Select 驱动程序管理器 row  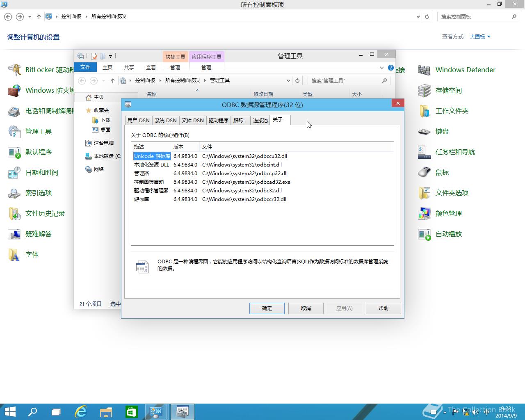coord(262,190)
